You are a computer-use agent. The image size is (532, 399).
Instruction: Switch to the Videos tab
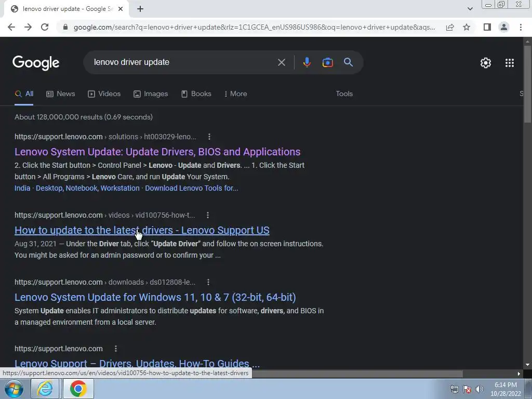pyautogui.click(x=104, y=94)
